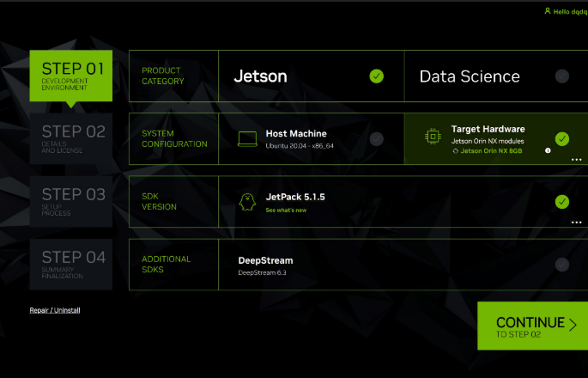Click the JetPack 5.1.5 title

pos(295,197)
